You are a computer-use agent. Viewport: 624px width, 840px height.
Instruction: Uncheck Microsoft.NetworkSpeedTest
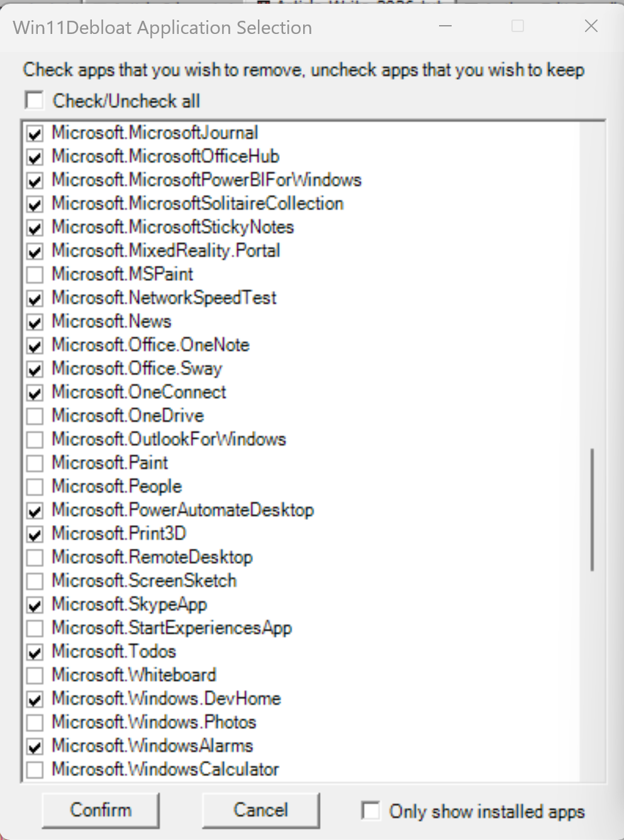[35, 299]
